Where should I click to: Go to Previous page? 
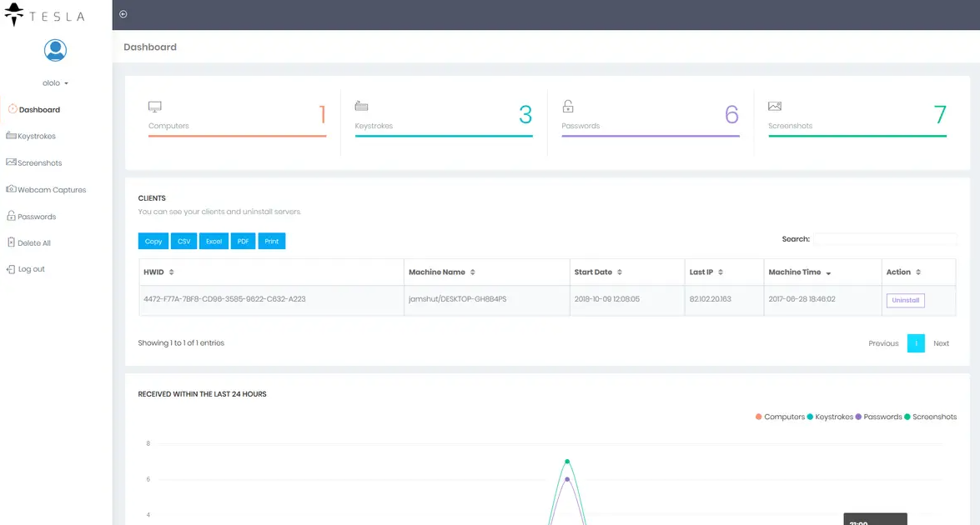(x=883, y=343)
